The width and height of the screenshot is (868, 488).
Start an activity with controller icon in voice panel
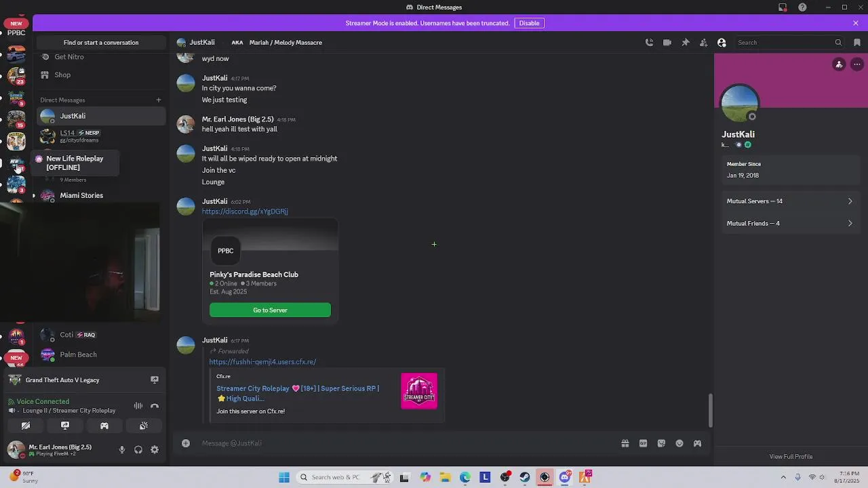click(x=104, y=426)
